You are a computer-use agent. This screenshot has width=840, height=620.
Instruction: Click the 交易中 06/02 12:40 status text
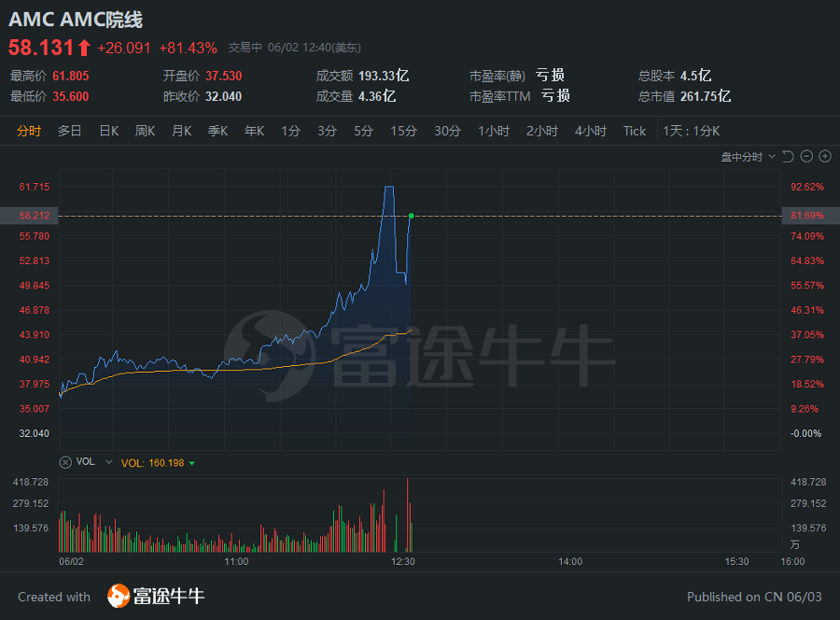click(x=295, y=48)
